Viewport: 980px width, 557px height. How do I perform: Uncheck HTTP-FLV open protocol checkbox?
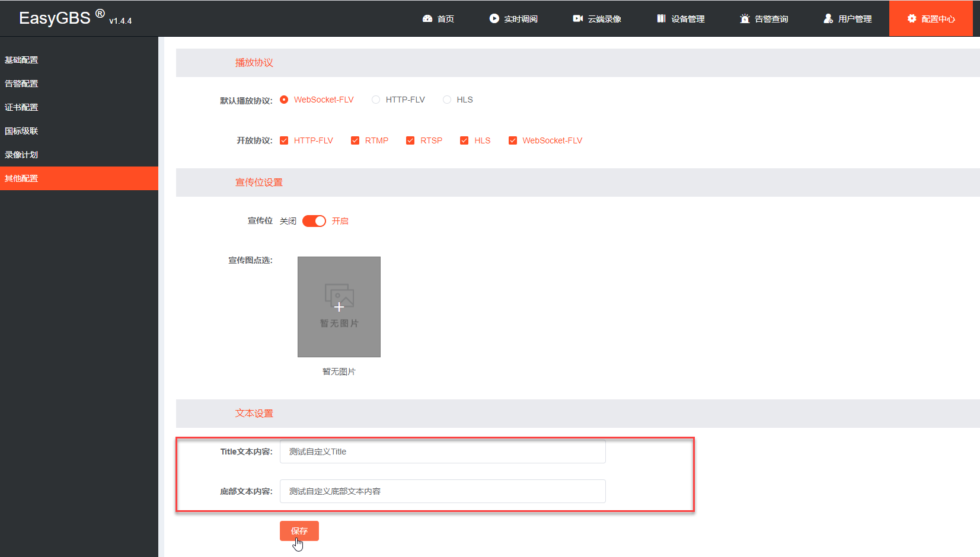(x=284, y=140)
